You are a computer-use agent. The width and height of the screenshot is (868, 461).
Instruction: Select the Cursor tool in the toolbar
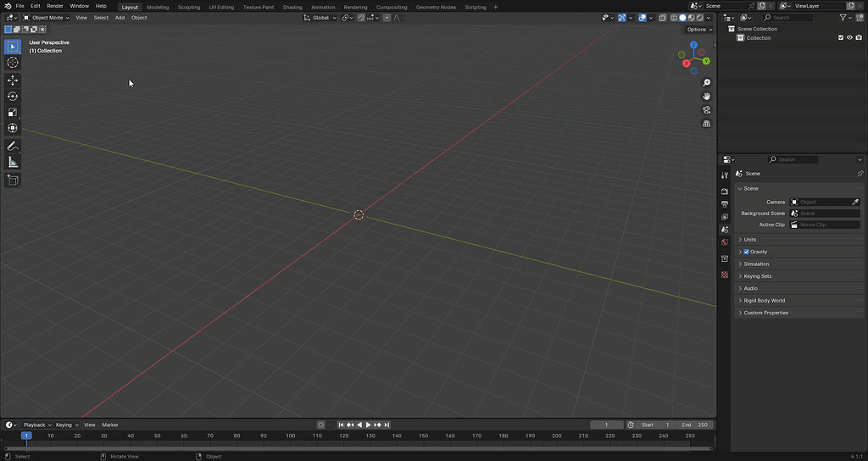[12, 63]
